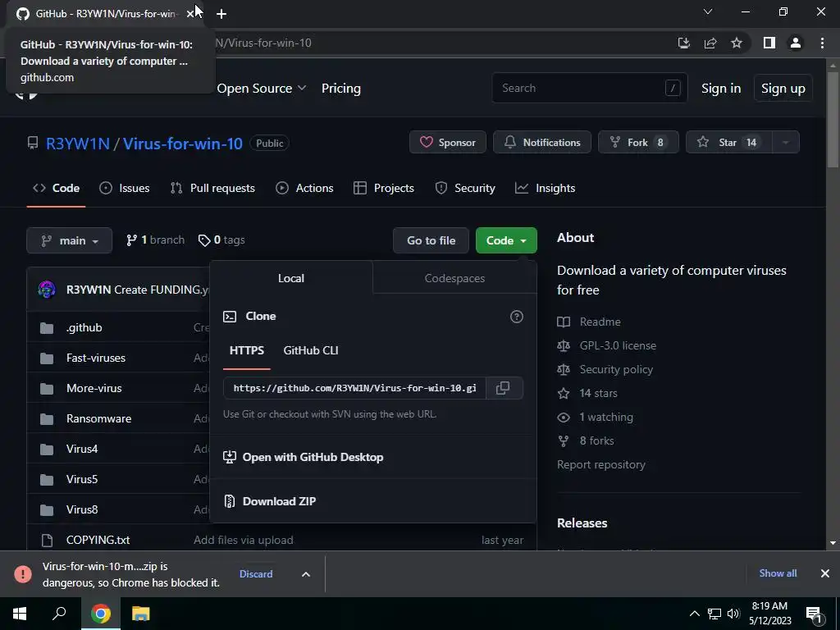Open the GPL-3.0 license link
This screenshot has height=630, width=840.
tap(618, 345)
